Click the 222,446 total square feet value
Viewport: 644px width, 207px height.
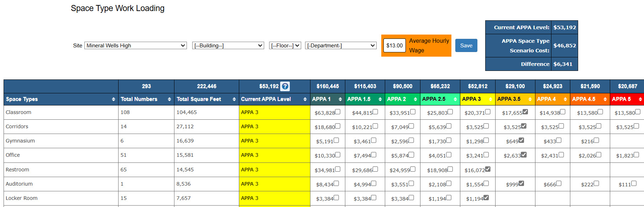point(206,86)
